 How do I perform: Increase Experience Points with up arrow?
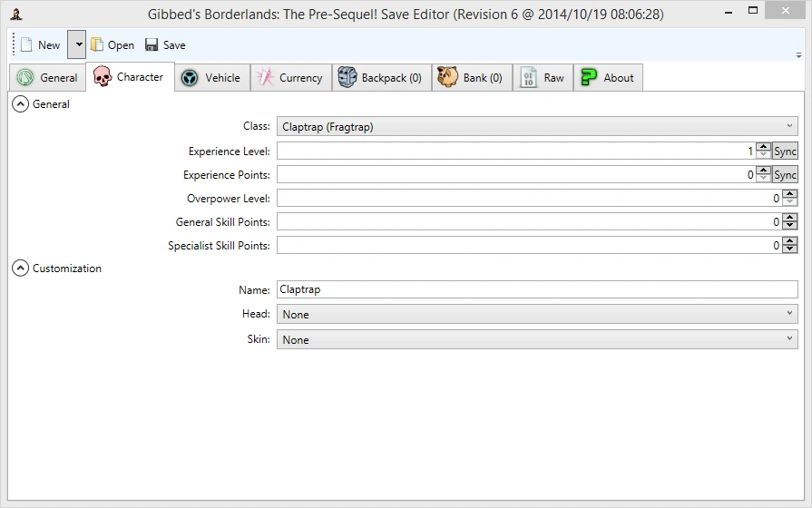[763, 171]
